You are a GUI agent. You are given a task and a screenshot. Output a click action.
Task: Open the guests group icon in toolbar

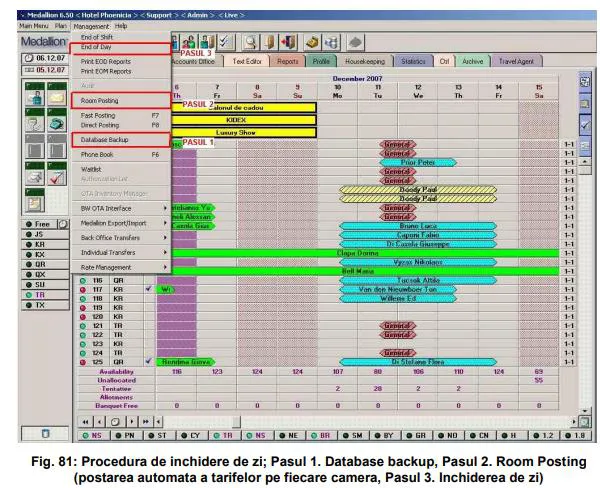(x=189, y=42)
